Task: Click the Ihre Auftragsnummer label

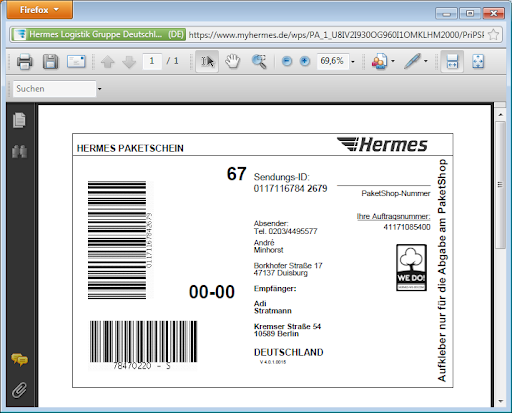Action: (393, 216)
